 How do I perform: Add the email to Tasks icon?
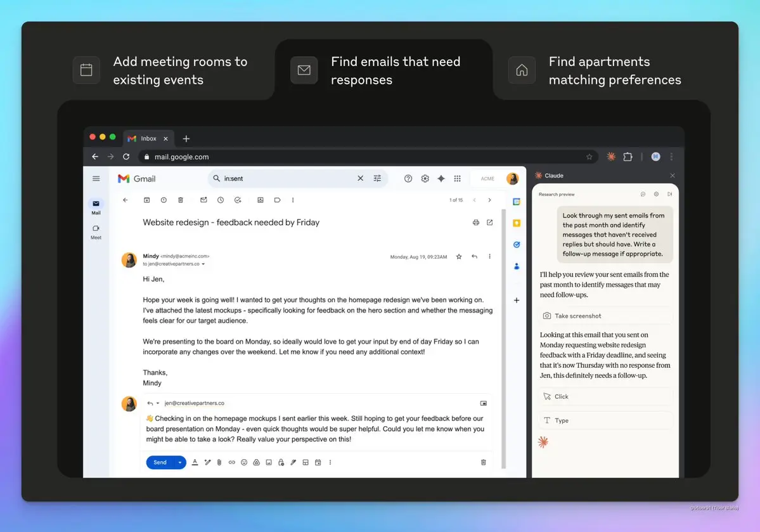(x=238, y=200)
